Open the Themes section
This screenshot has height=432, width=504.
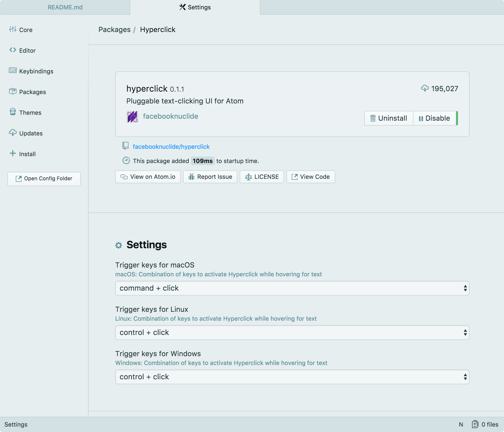[30, 113]
